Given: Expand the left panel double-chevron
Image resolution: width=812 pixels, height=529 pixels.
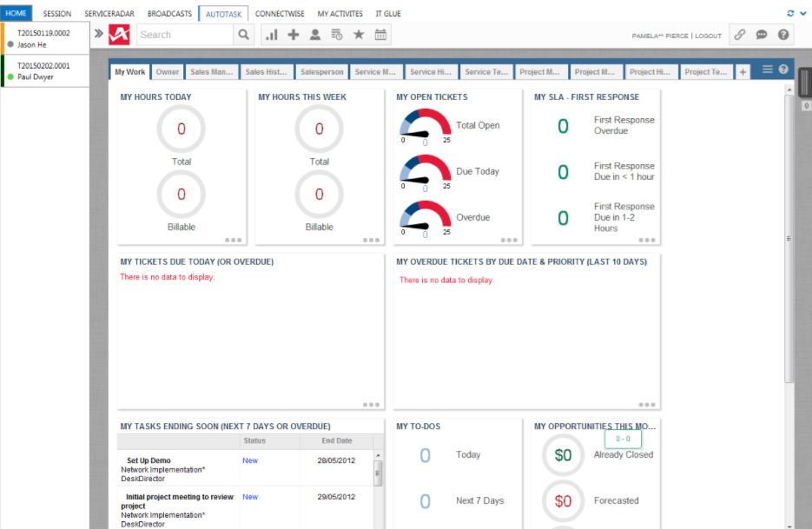Looking at the screenshot, I should click(99, 35).
